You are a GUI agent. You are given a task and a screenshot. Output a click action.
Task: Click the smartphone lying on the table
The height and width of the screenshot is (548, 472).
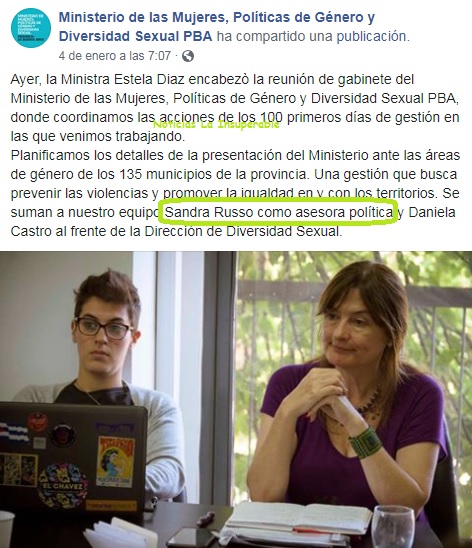pos(192,538)
